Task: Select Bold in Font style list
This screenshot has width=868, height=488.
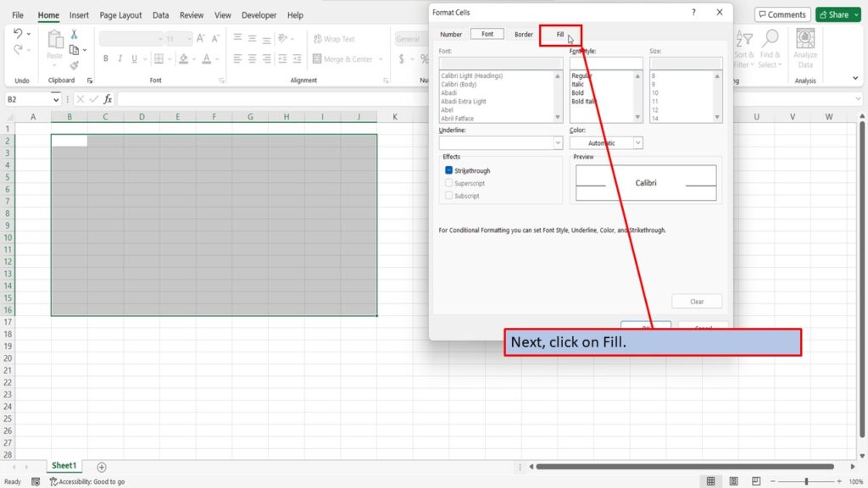Action: coord(577,93)
